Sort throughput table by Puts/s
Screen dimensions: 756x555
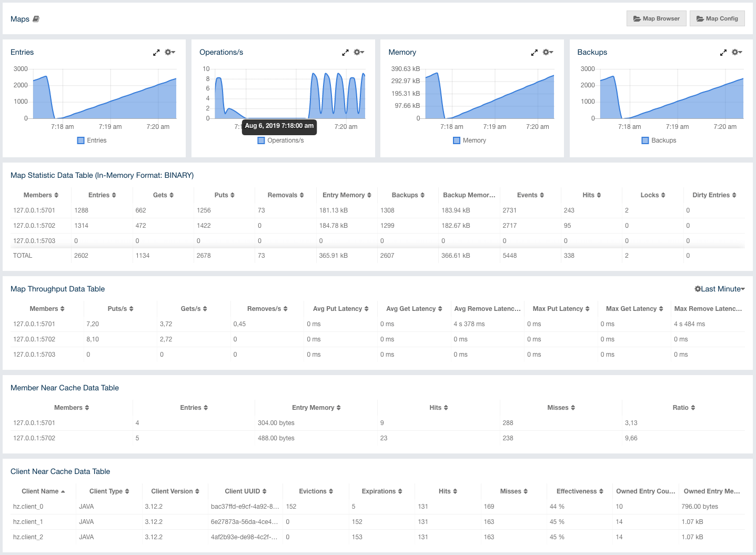click(x=120, y=309)
